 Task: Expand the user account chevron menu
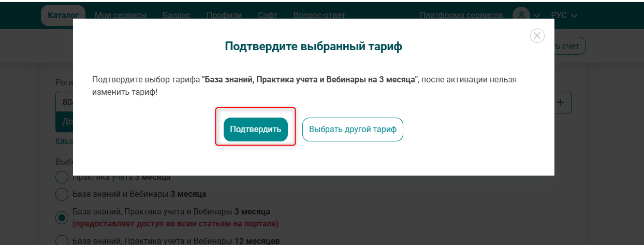pyautogui.click(x=537, y=16)
